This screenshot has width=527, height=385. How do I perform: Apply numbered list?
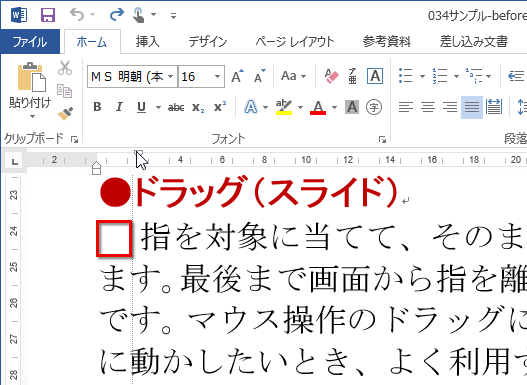click(440, 76)
